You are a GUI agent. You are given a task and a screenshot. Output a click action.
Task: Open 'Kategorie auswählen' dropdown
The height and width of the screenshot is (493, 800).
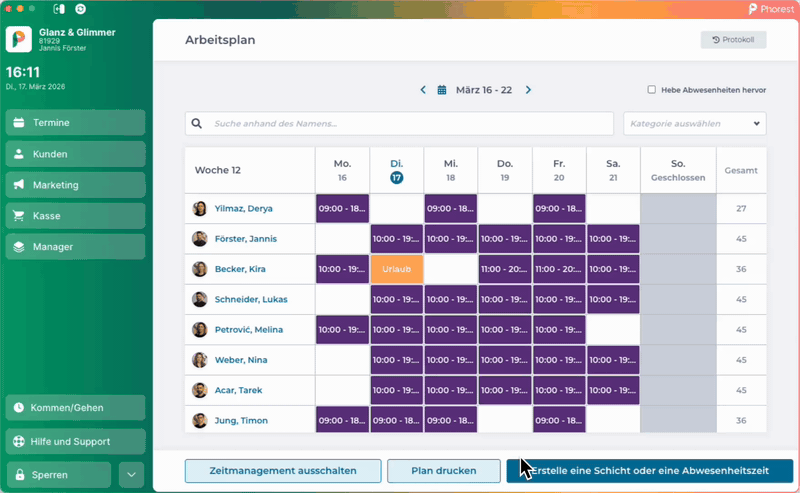click(694, 124)
